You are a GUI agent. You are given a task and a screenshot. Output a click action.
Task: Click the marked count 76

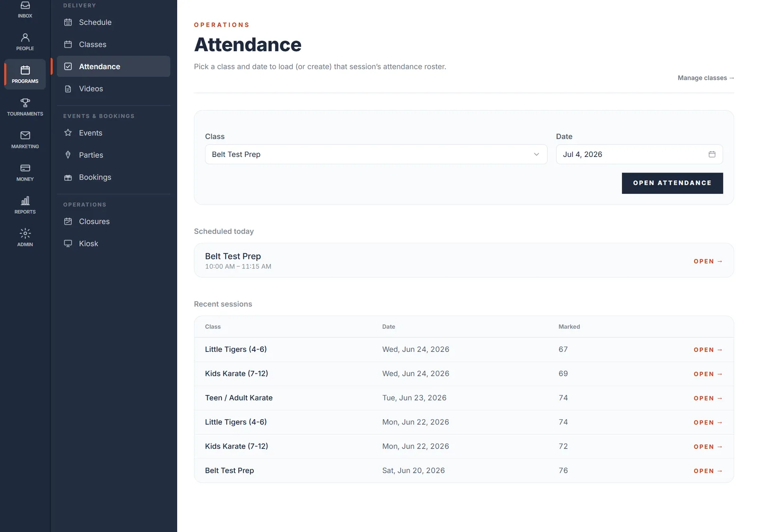coord(563,470)
